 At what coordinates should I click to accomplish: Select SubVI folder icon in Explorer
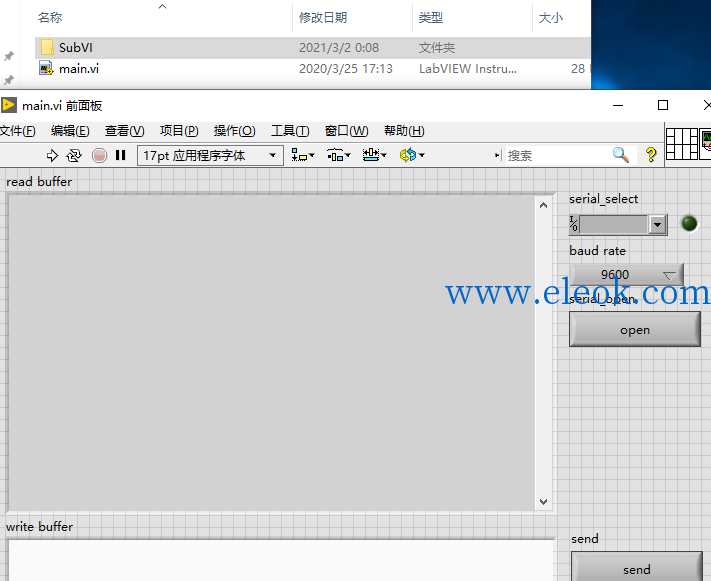point(47,47)
